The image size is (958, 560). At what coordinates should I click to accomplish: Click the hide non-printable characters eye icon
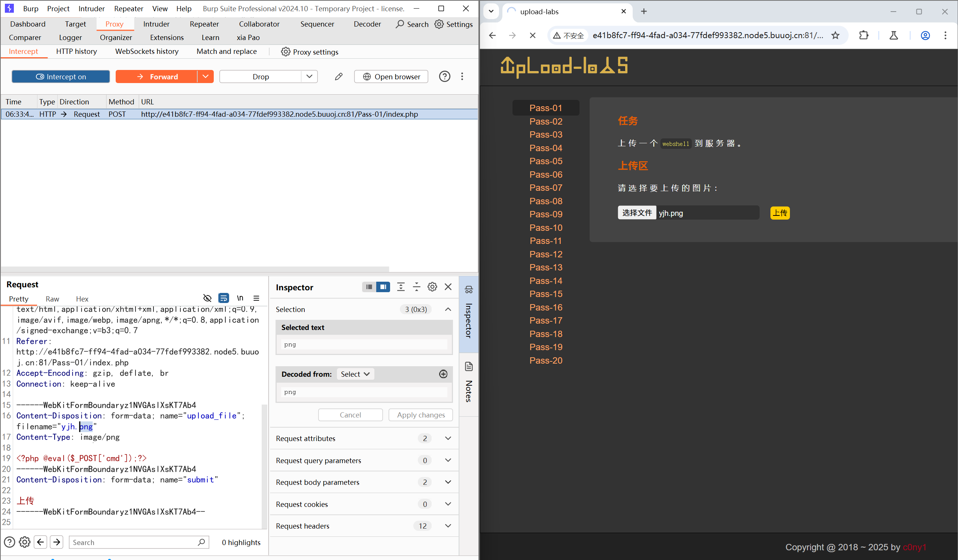[207, 298]
